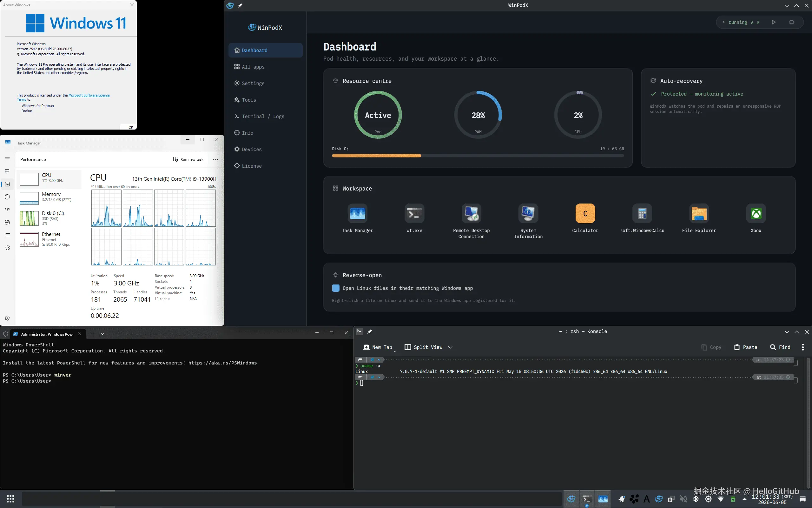The width and height of the screenshot is (812, 508).
Task: Open All apps in WinPodX sidebar
Action: 265,67
